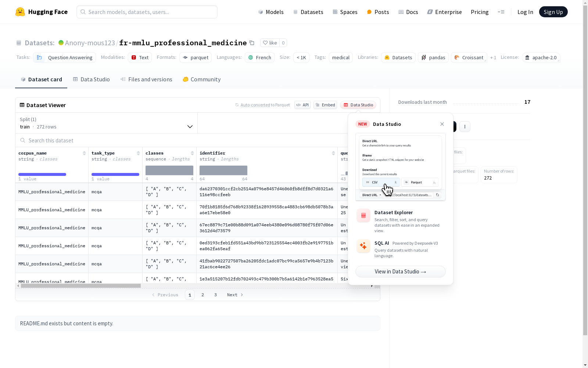Switch to the Data Studio tab
The width and height of the screenshot is (588, 368).
coord(92,79)
